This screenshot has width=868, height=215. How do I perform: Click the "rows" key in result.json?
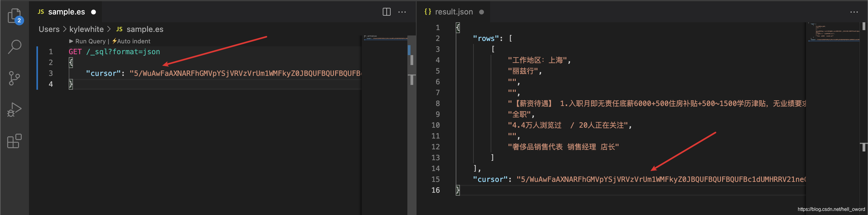(x=486, y=38)
